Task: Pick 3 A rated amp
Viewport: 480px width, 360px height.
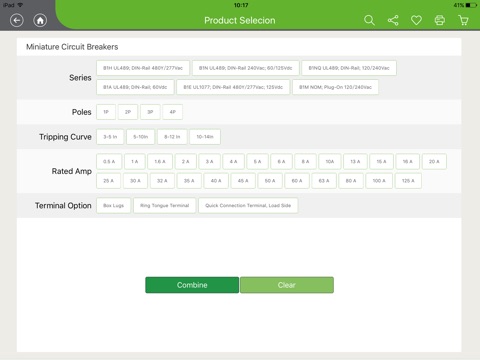Action: pyautogui.click(x=209, y=162)
